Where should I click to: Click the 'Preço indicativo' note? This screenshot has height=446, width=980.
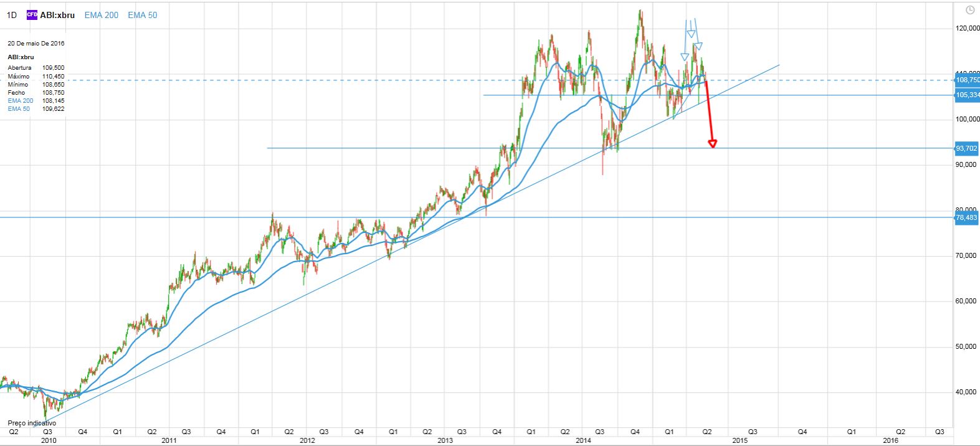(32, 423)
